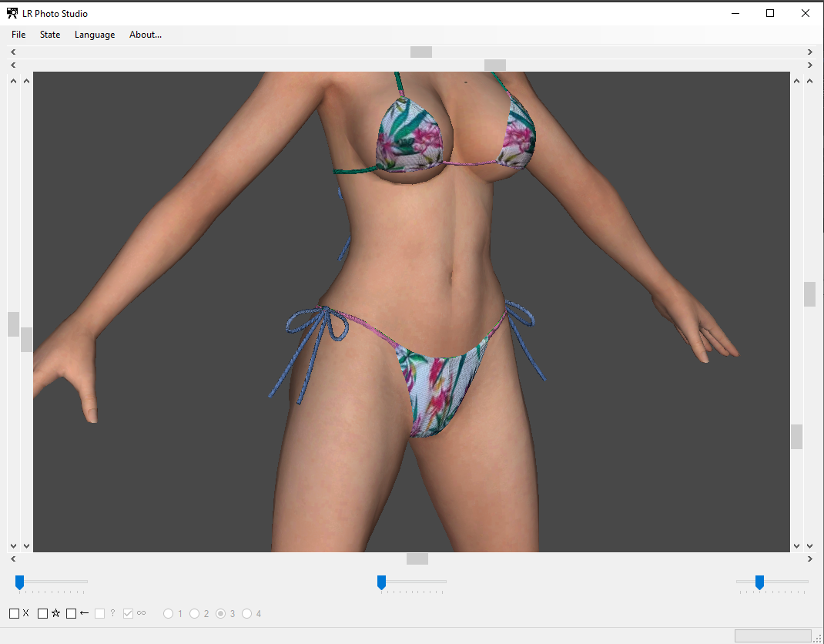Click the bottom-right slider thumb
This screenshot has width=824, height=644.
pyautogui.click(x=759, y=582)
